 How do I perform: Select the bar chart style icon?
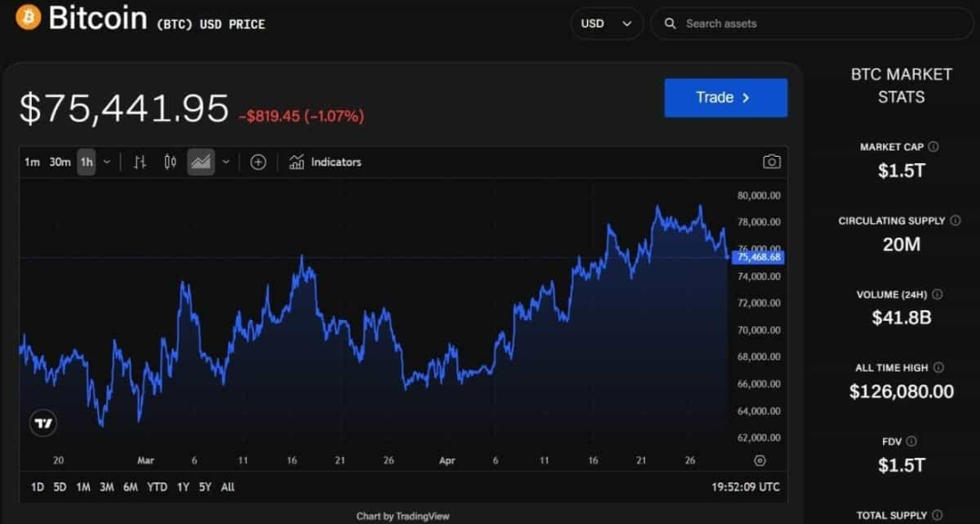(x=140, y=162)
